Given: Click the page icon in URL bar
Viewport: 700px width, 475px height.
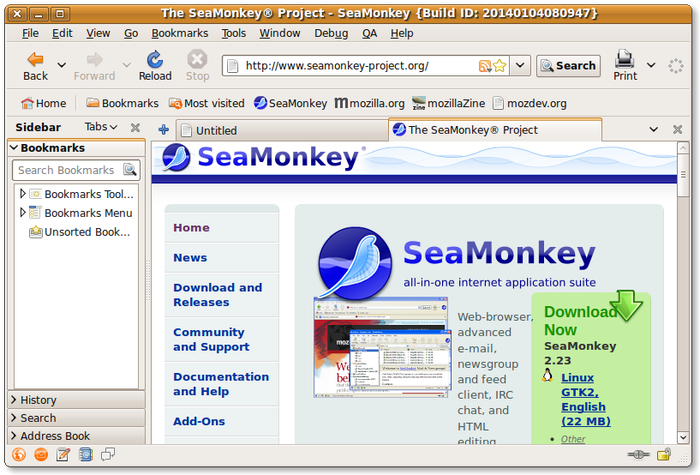Looking at the screenshot, I should tap(233, 66).
